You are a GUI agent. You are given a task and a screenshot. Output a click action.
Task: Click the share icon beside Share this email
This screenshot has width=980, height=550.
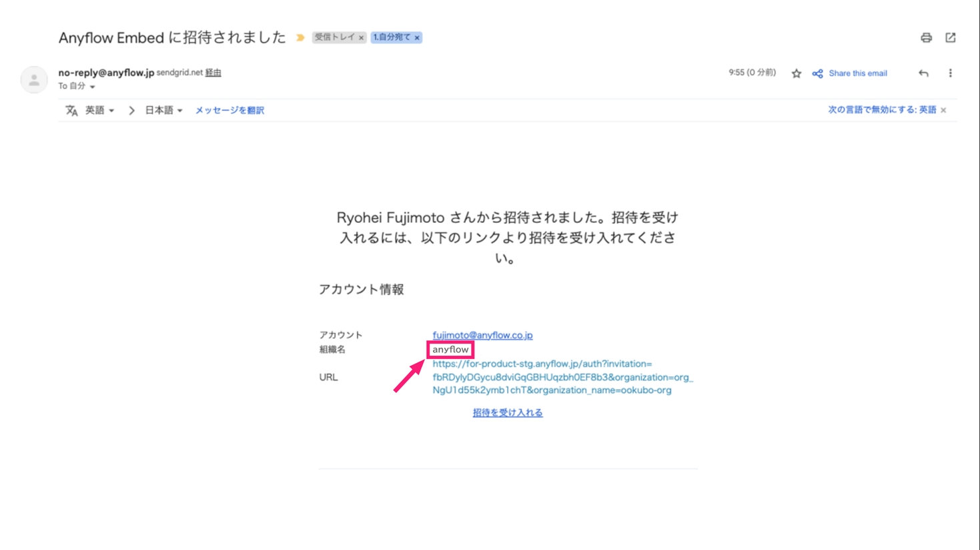click(817, 73)
